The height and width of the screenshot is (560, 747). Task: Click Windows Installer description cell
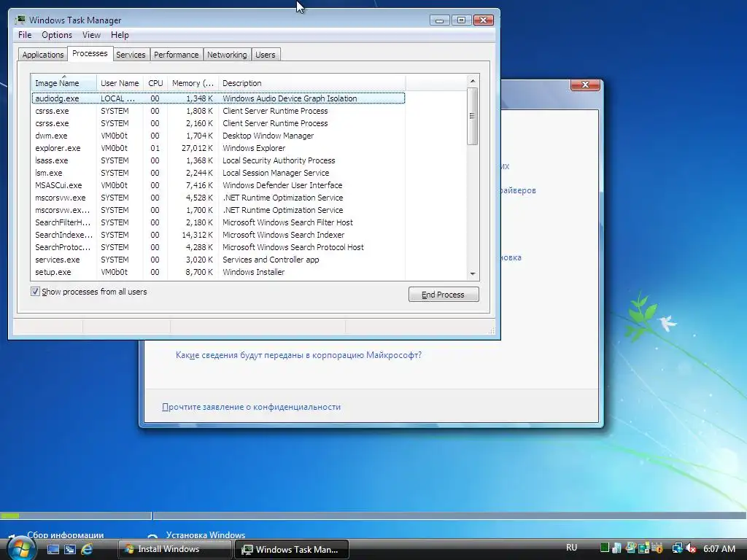tap(253, 272)
